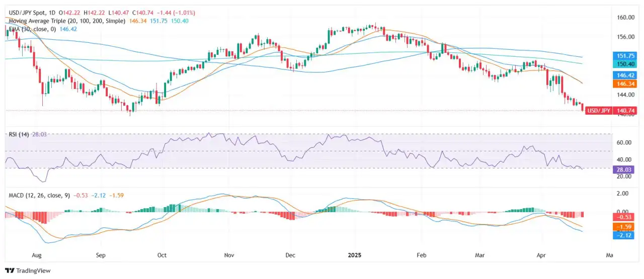Click the Dec label on the time axis
The width and height of the screenshot is (644, 279).
tap(290, 255)
